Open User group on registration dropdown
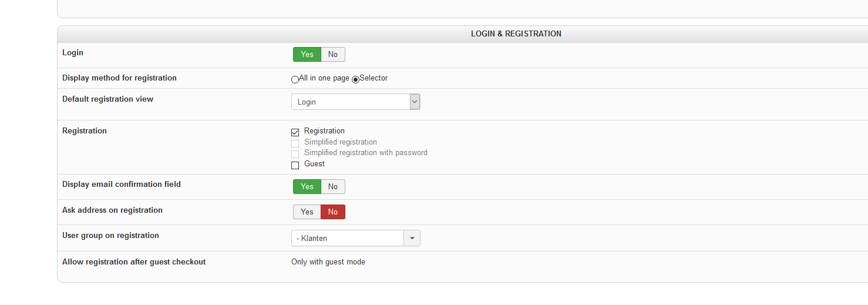 coord(348,238)
